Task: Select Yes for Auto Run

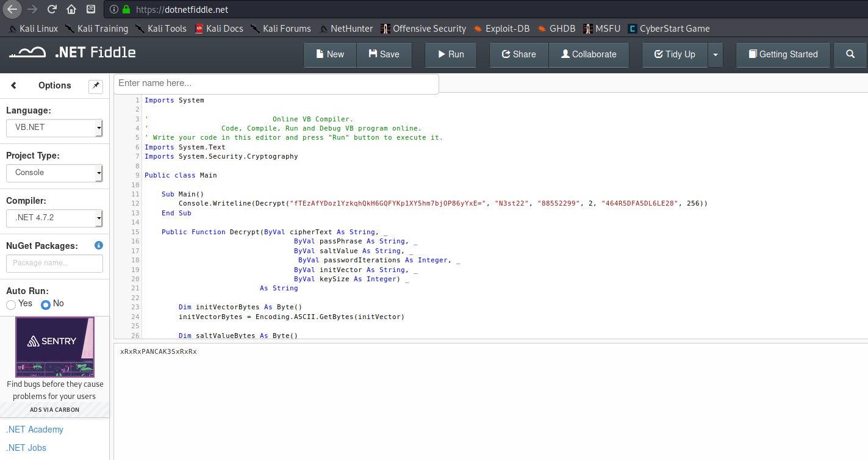Action: click(x=11, y=304)
